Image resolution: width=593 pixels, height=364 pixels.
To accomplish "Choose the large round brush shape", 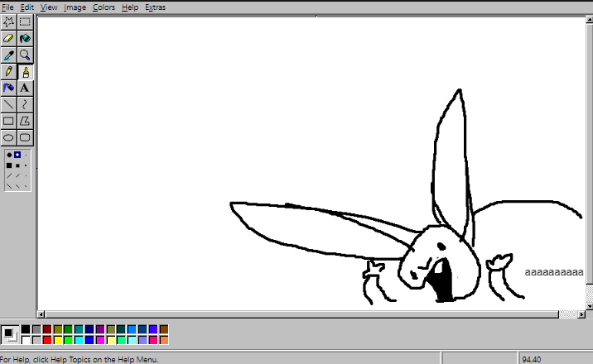I will (x=9, y=155).
